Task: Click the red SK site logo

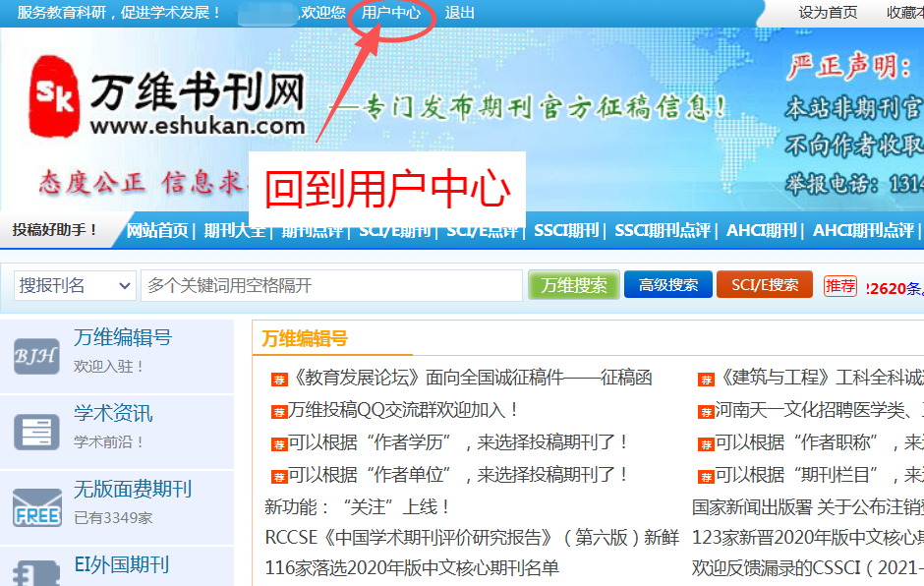Action: (x=54, y=95)
